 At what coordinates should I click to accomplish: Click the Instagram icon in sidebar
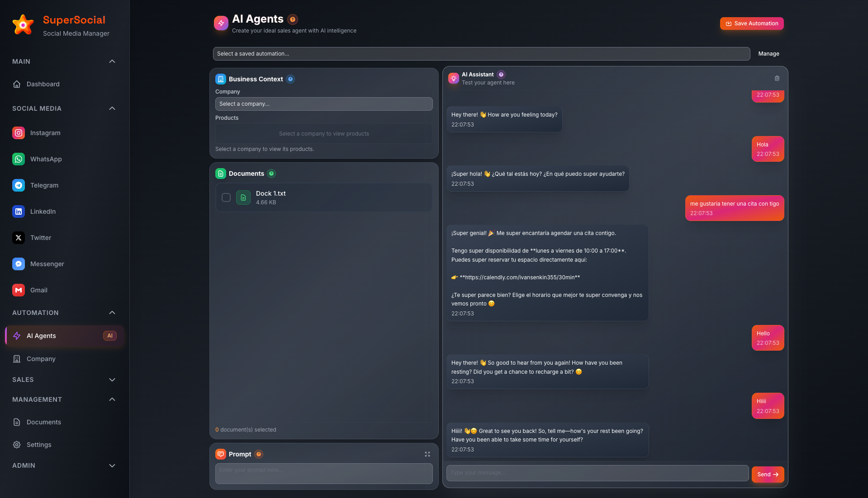point(19,133)
